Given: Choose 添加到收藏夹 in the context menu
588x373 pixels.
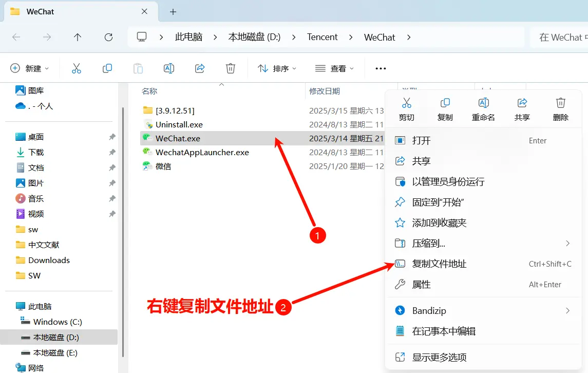Looking at the screenshot, I should pyautogui.click(x=483, y=223).
